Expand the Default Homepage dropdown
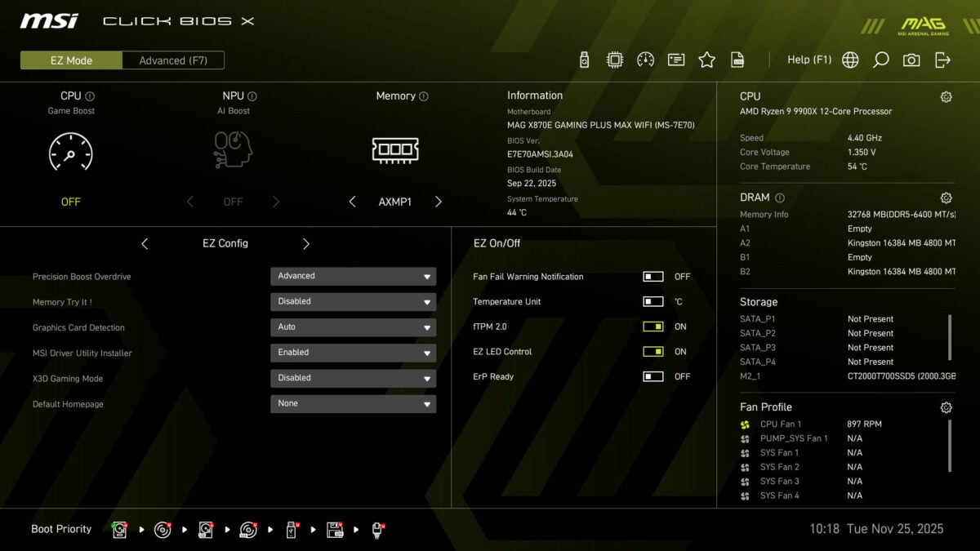Screen dimensions: 980x551 tap(353, 403)
